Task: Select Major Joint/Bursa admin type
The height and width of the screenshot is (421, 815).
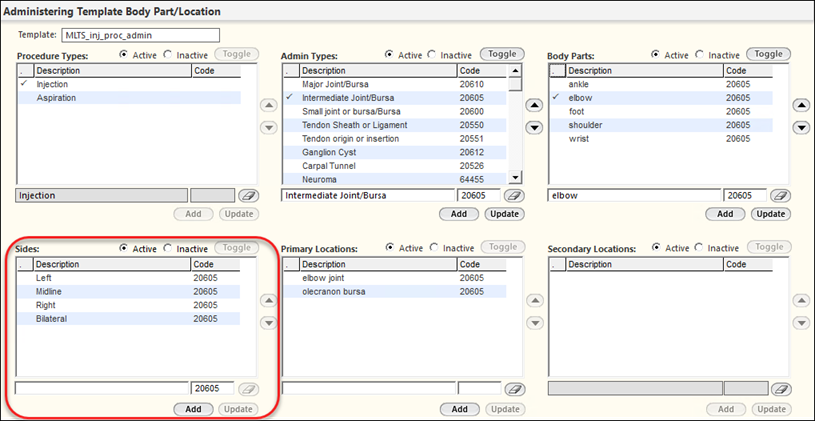Action: coord(395,84)
